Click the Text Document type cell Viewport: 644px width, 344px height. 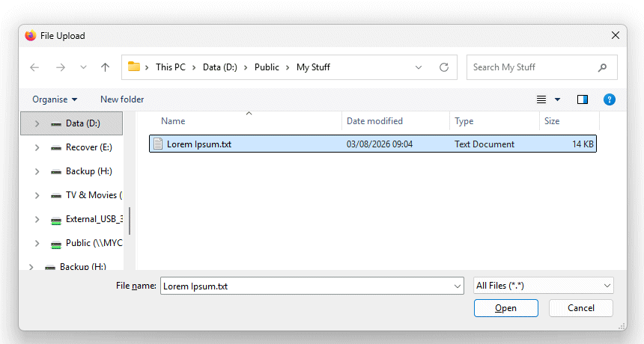484,144
